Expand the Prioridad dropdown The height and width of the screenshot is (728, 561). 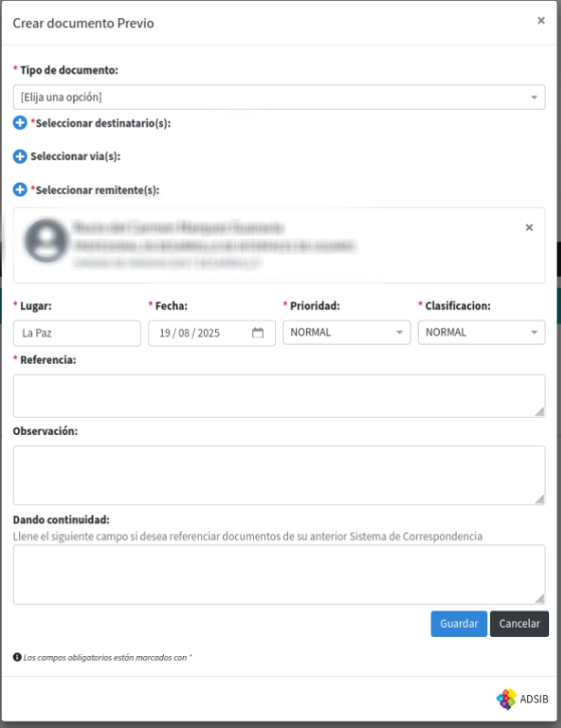coord(346,333)
